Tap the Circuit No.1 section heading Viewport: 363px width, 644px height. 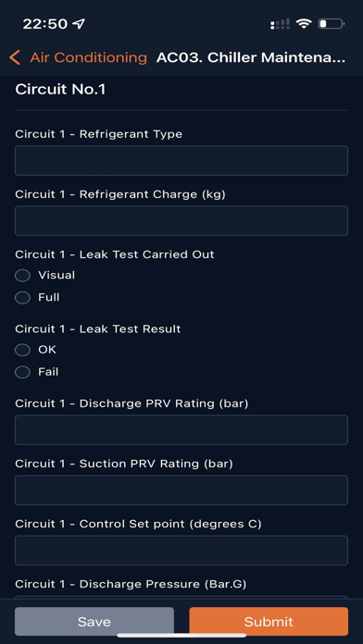point(60,90)
